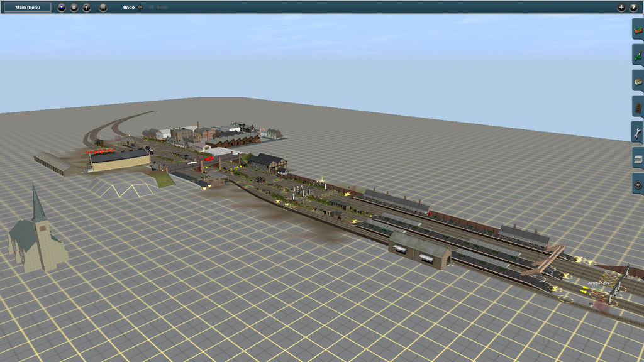Screen dimensions: 644x362
Task: Open help with the question mark icon
Action: (633, 7)
